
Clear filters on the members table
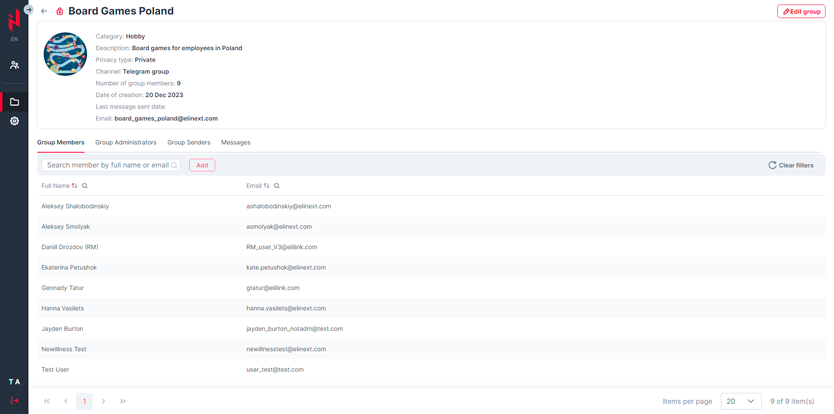tap(790, 165)
